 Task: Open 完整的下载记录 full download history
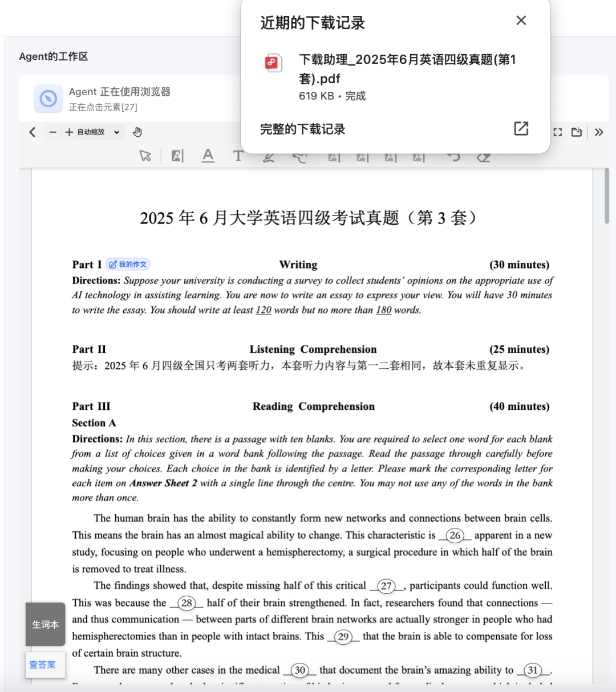(x=303, y=129)
